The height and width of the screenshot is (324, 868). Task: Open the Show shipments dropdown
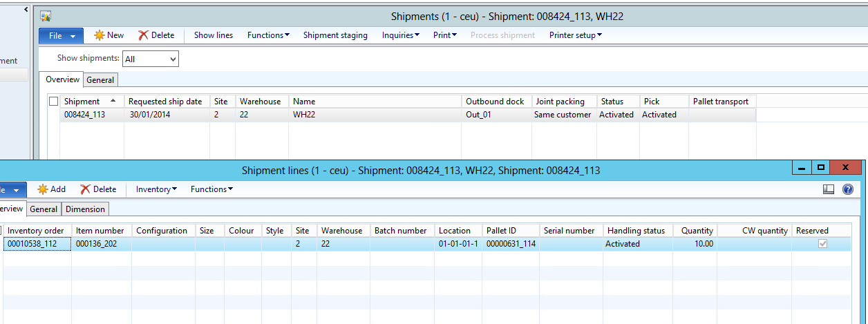151,59
